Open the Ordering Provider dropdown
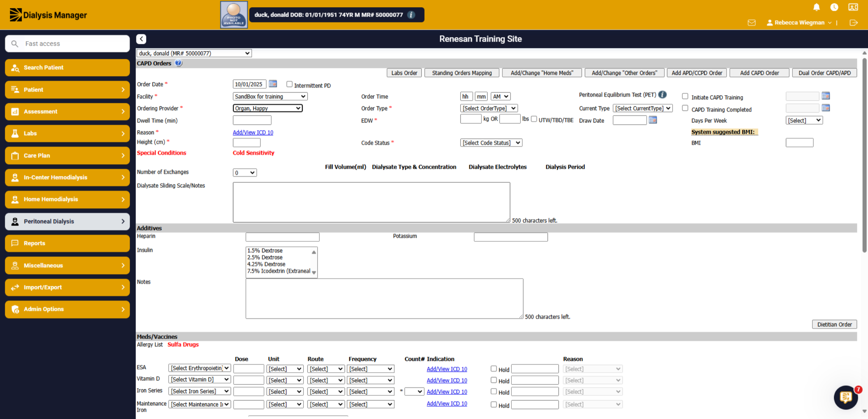 (x=268, y=108)
